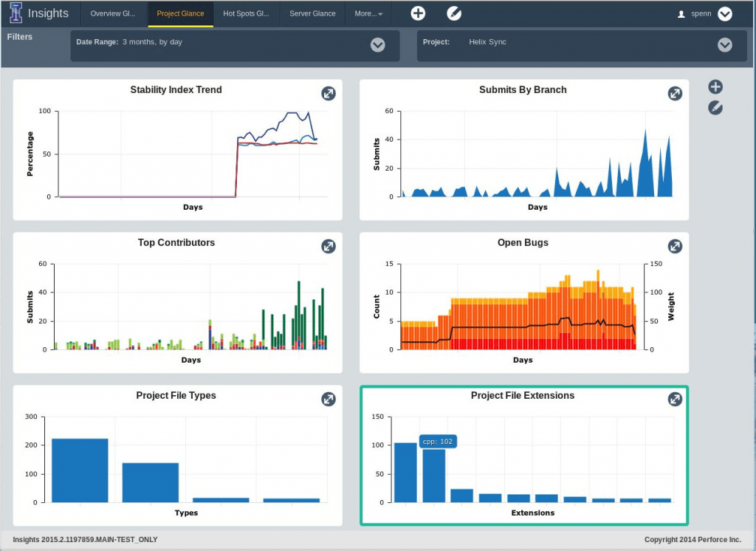Open the Date Range filter dropdown

point(377,45)
